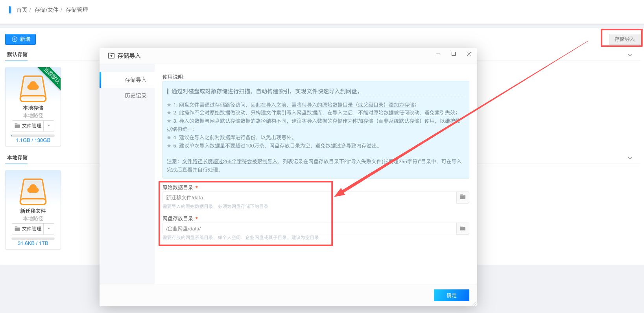Viewport: 644px width, 313px height.
Task: Browse folder for 网盘存放目录
Action: coord(463,228)
